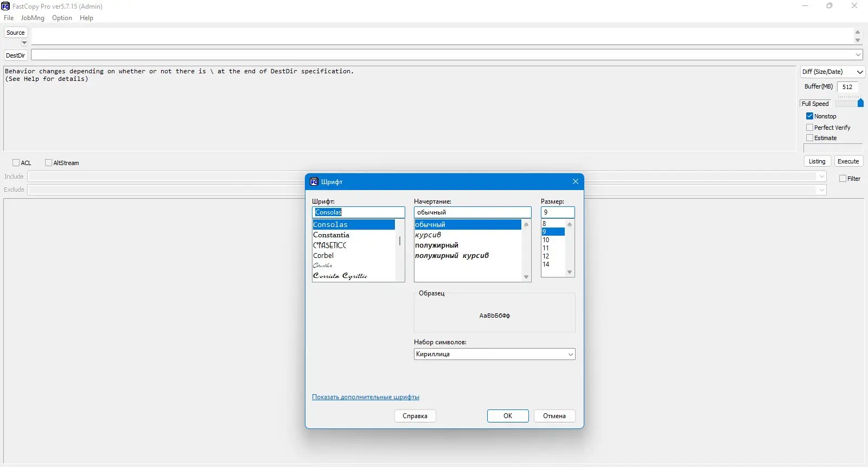Select Consolas in the font list
This screenshot has height=467, width=868.
click(354, 225)
